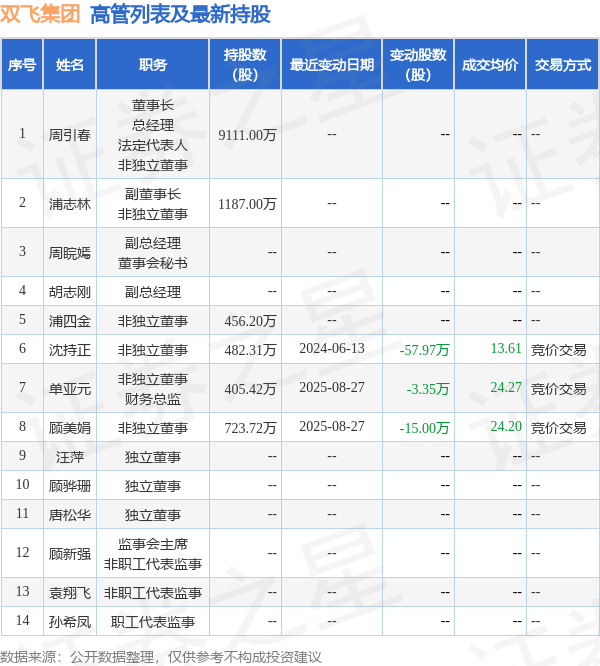Click the name 沈持正

pos(70,350)
